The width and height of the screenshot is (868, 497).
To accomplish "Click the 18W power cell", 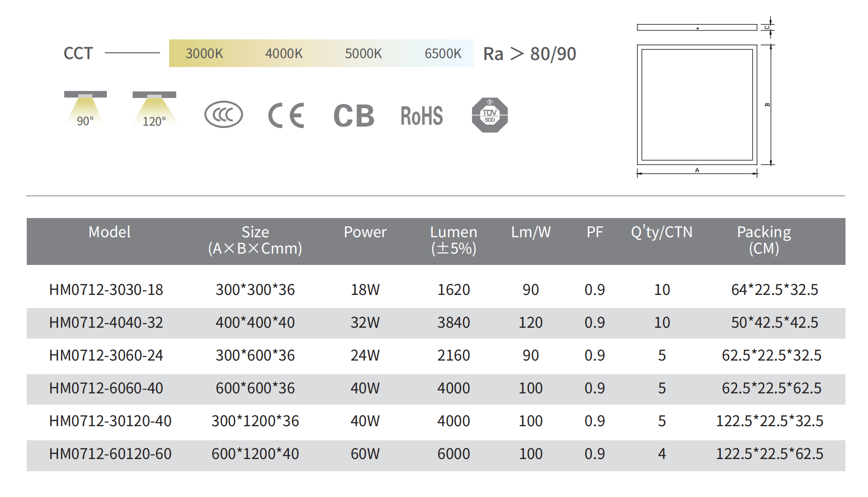I will pos(365,290).
